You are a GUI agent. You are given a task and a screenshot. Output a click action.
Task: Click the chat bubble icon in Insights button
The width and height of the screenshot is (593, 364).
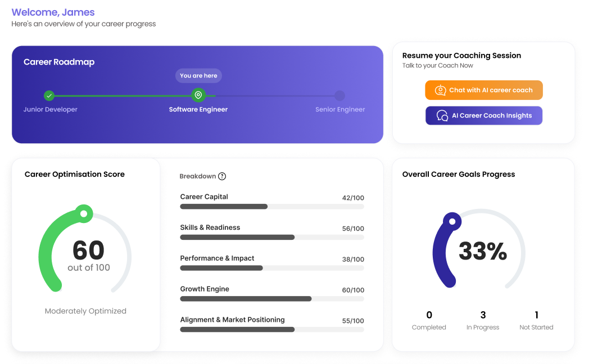click(x=442, y=116)
